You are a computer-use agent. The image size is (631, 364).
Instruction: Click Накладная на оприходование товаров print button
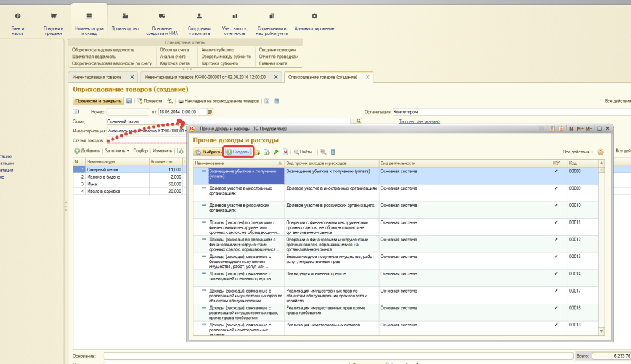click(219, 101)
